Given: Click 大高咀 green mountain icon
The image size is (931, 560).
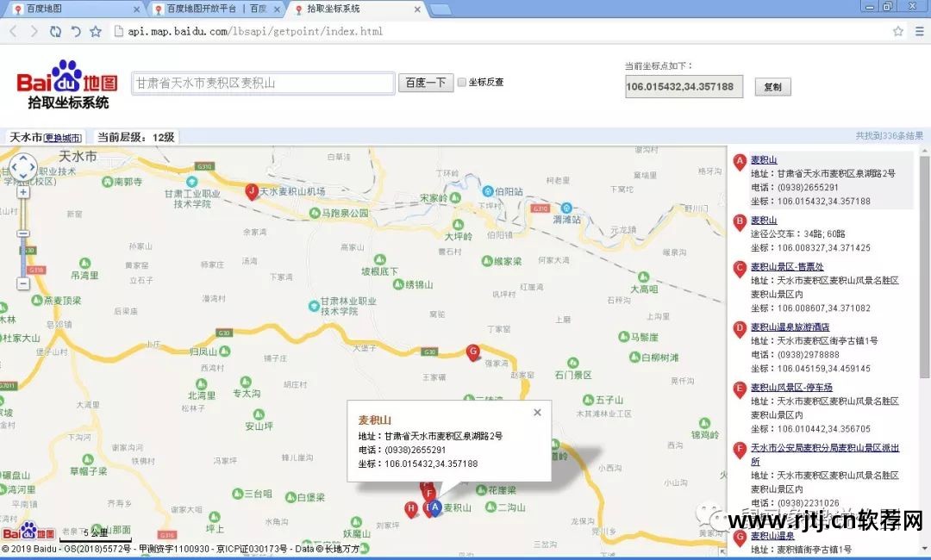Looking at the screenshot, I should click(x=644, y=277).
